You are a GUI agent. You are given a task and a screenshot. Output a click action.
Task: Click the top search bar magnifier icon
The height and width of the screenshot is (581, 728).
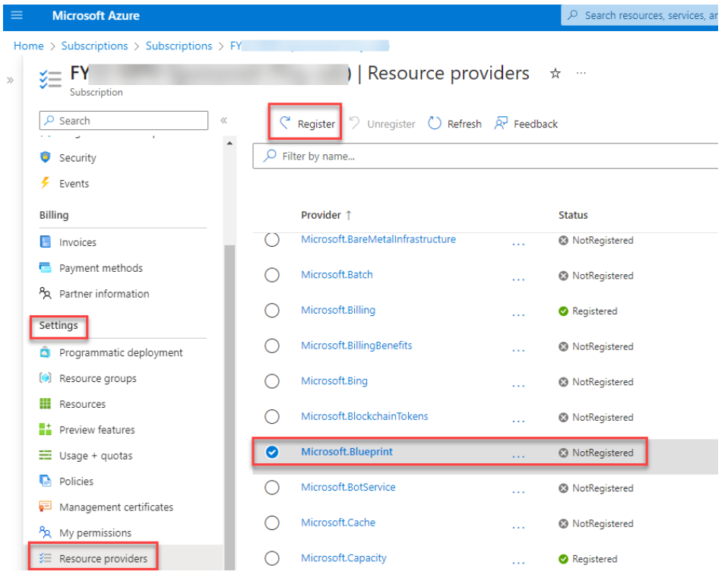coord(573,15)
